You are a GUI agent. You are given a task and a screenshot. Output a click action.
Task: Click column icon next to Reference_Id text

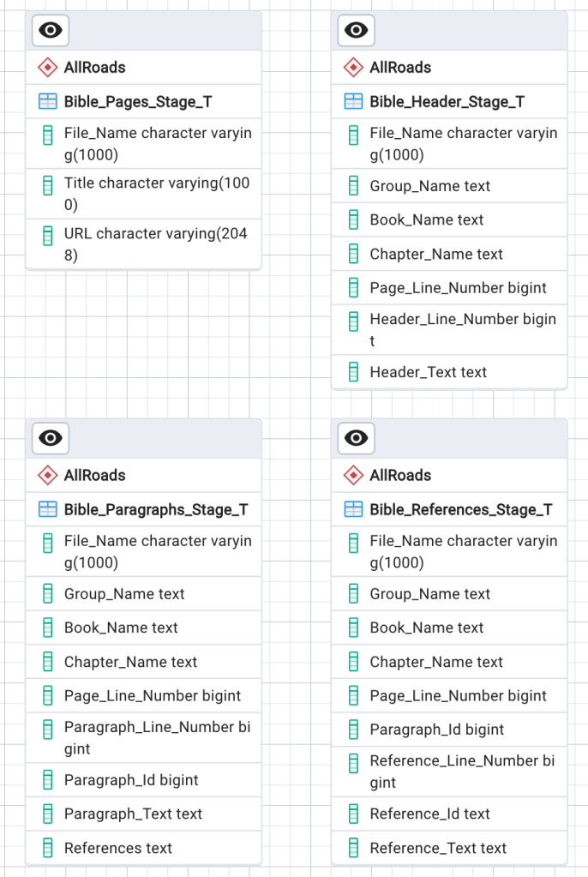pos(353,814)
